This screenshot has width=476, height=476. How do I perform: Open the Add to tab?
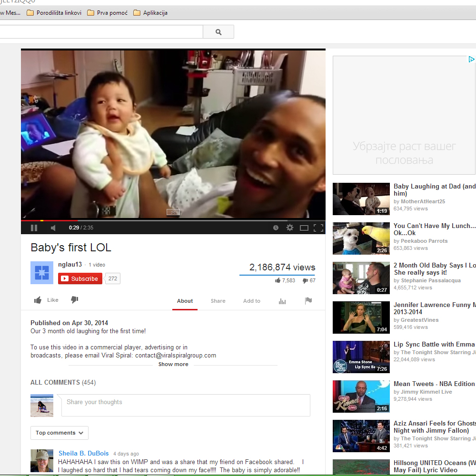252,301
